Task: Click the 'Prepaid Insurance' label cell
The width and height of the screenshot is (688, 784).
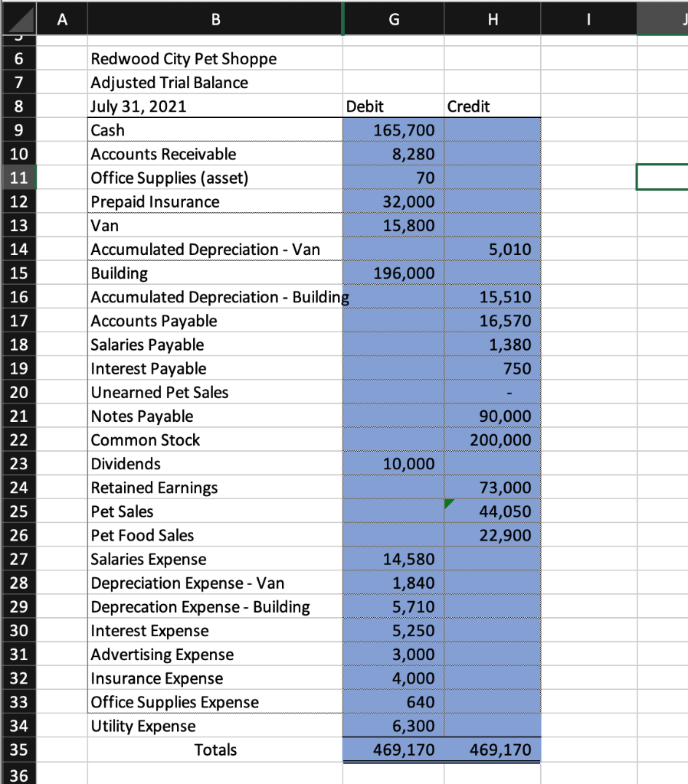Action: (215, 201)
